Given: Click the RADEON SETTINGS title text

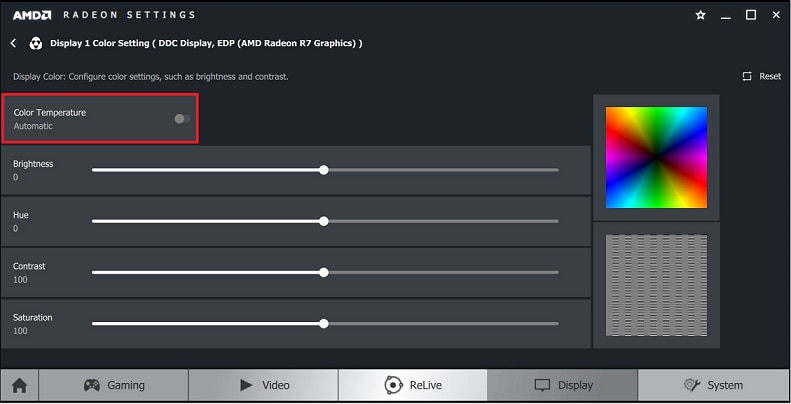Looking at the screenshot, I should pos(129,15).
